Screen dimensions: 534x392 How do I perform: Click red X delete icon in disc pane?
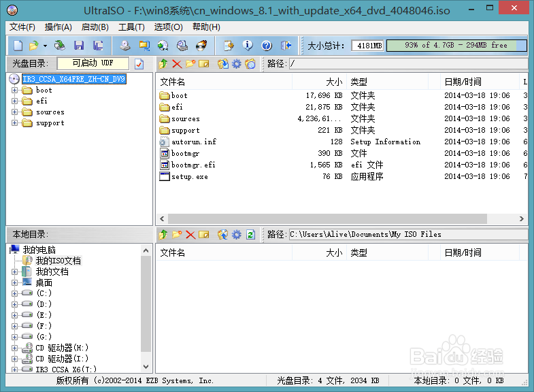tap(177, 64)
